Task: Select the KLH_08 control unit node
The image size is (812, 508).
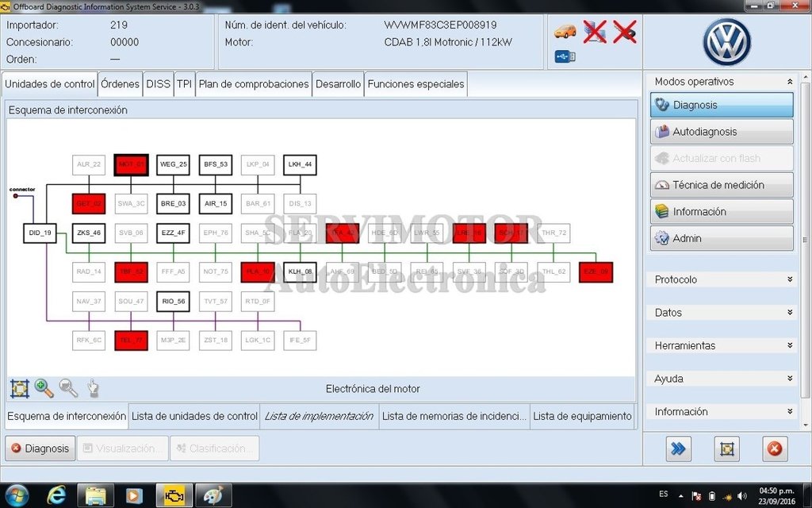Action: pyautogui.click(x=301, y=272)
